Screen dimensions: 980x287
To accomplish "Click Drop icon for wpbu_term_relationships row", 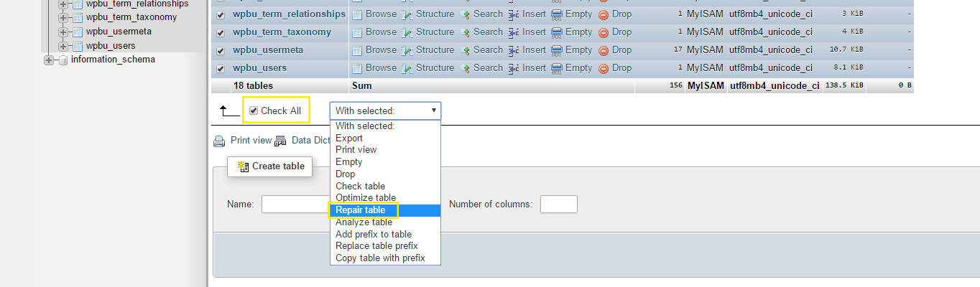I will click(604, 14).
